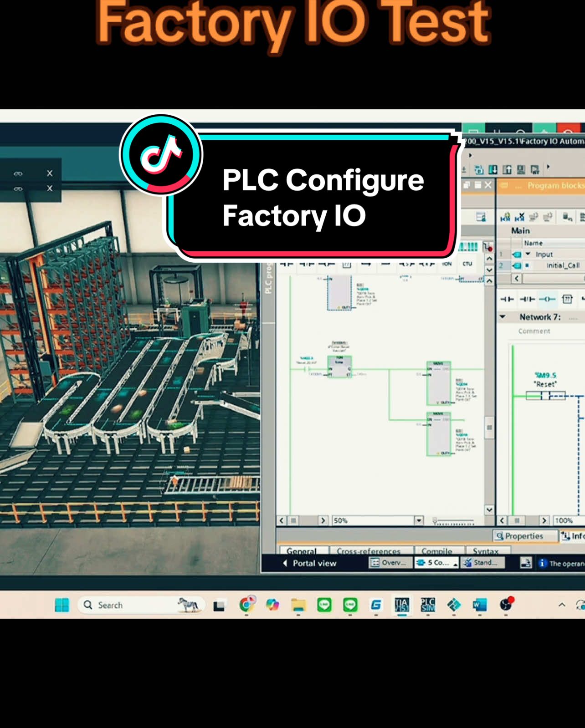The height and width of the screenshot is (728, 585).
Task: Open TIA Portal V15.1 from the taskbar
Action: tap(402, 605)
